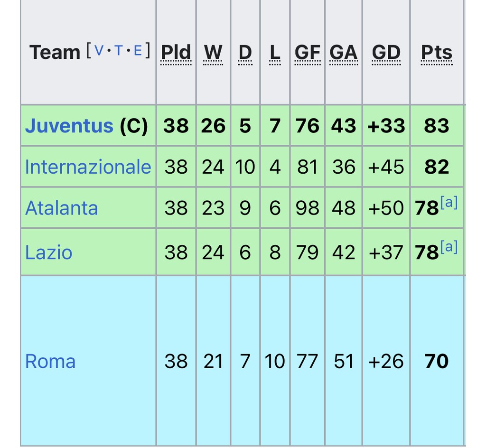Image resolution: width=486 pixels, height=448 pixels.
Task: Click the W column header abbreviation
Action: (x=213, y=52)
